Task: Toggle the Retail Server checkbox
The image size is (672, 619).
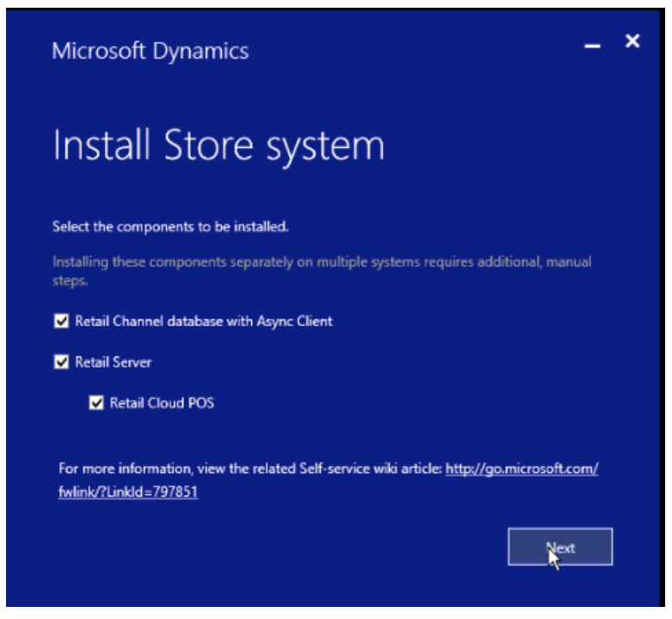Action: 61,362
